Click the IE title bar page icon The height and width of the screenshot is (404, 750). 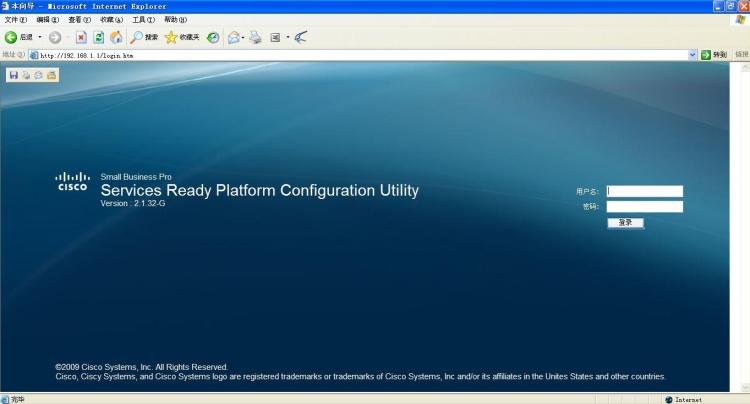5,6
